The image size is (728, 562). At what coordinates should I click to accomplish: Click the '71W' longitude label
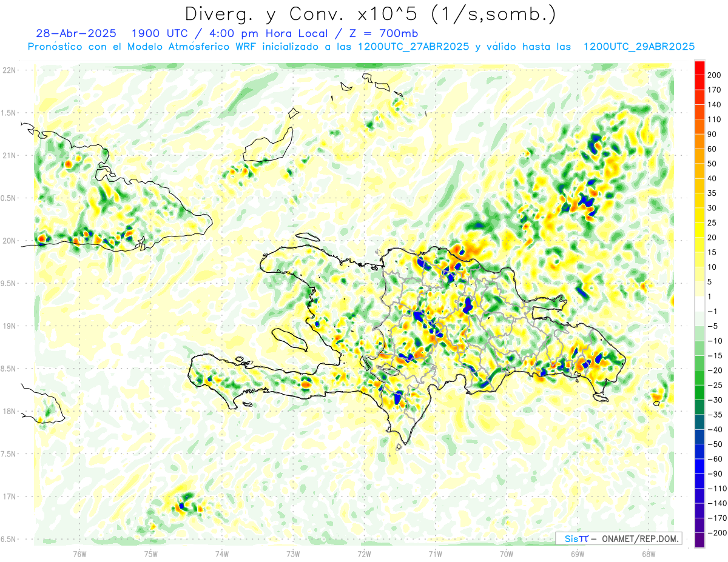pos(435,554)
